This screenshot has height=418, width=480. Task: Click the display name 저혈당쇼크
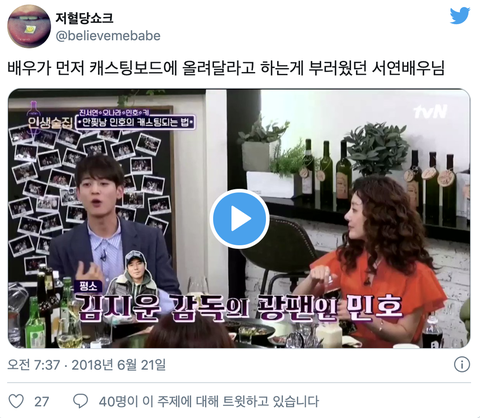click(84, 18)
